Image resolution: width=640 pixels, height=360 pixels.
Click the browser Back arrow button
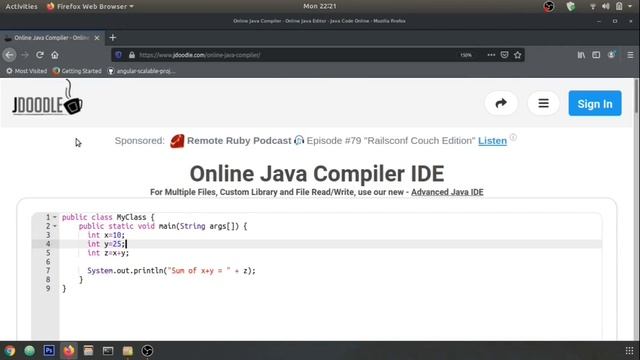(x=9, y=55)
